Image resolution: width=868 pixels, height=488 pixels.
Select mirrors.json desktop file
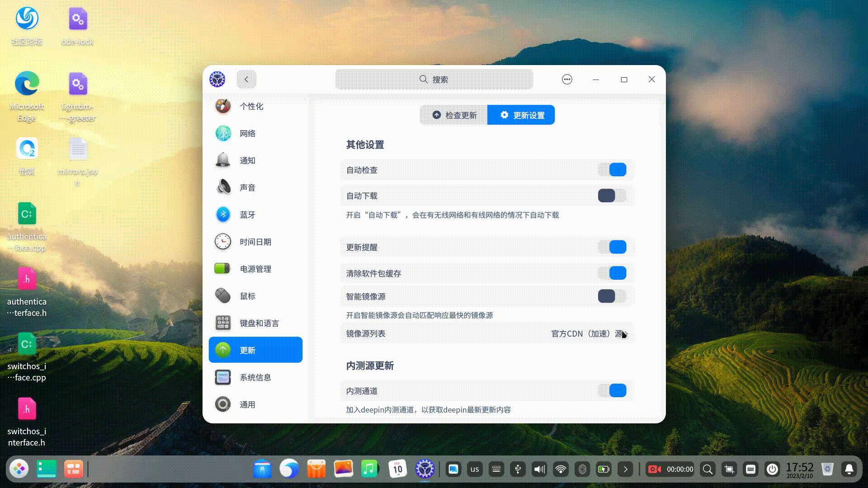78,162
